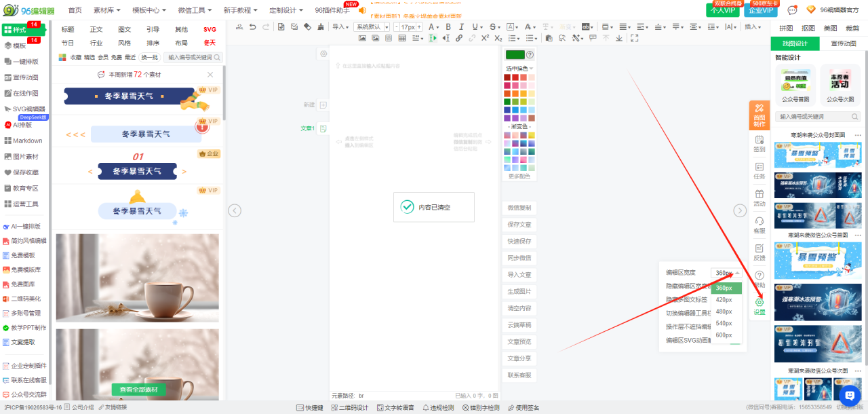Click the 清空内容 button
This screenshot has height=414, width=868.
tap(519, 308)
